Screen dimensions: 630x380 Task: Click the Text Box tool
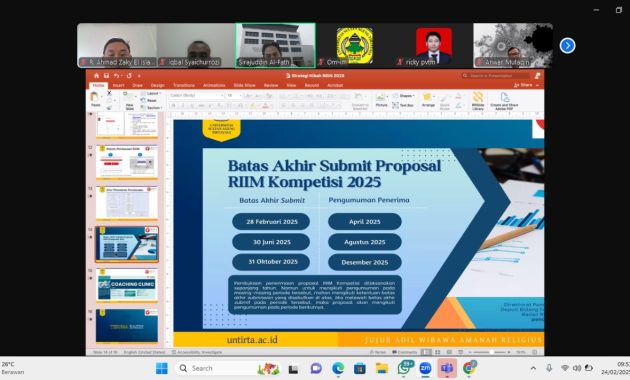tap(403, 105)
